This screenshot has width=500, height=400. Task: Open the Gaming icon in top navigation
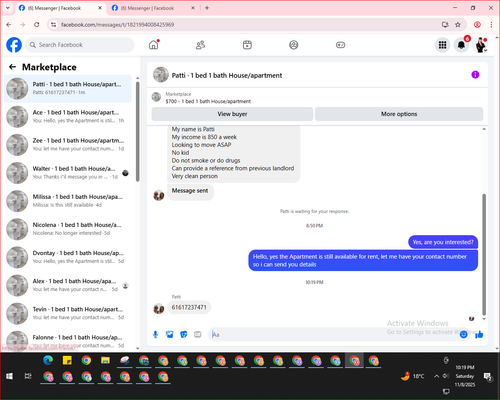(340, 45)
